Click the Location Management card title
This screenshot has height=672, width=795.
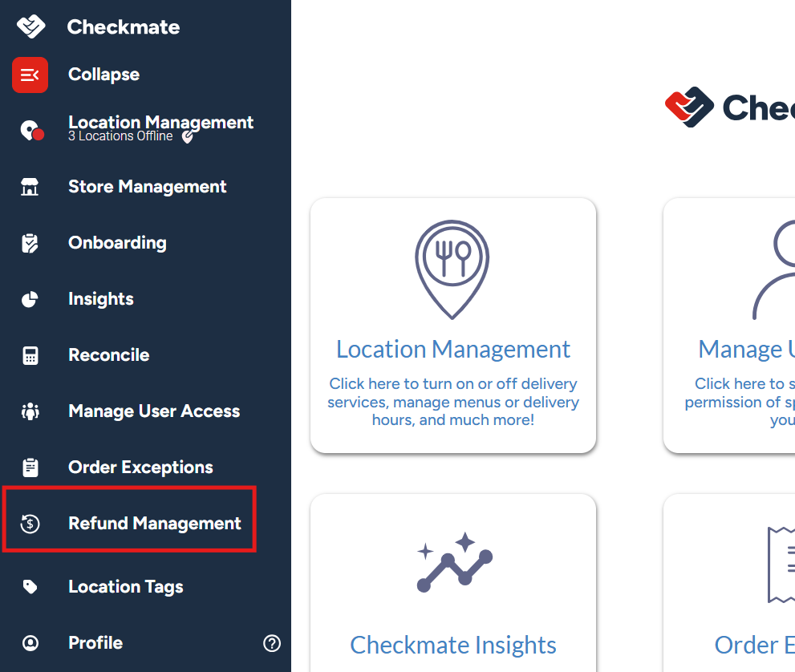pyautogui.click(x=452, y=349)
